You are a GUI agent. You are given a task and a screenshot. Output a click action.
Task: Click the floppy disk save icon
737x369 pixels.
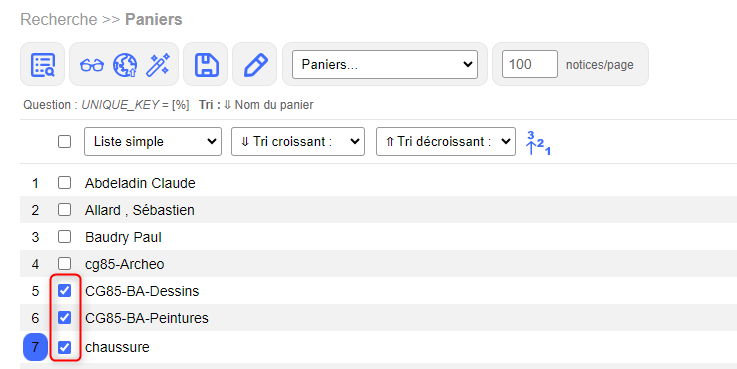(x=206, y=64)
